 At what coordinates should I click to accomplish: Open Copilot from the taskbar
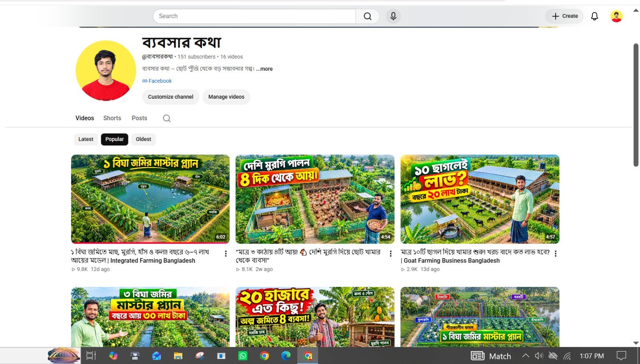pos(113,356)
